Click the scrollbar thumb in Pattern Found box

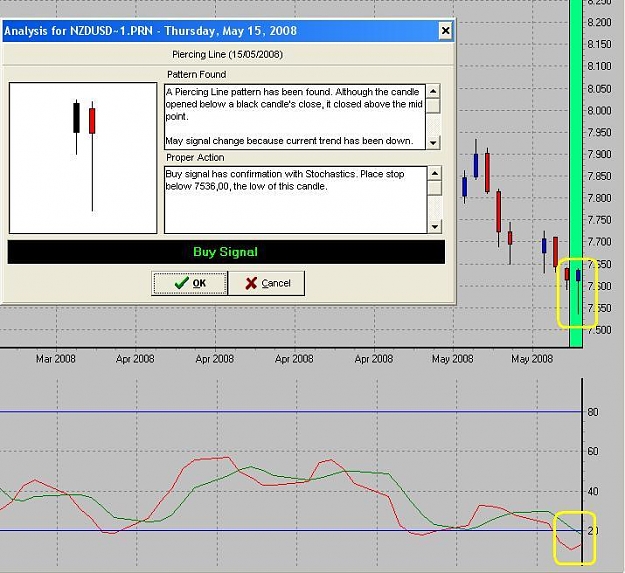click(433, 106)
